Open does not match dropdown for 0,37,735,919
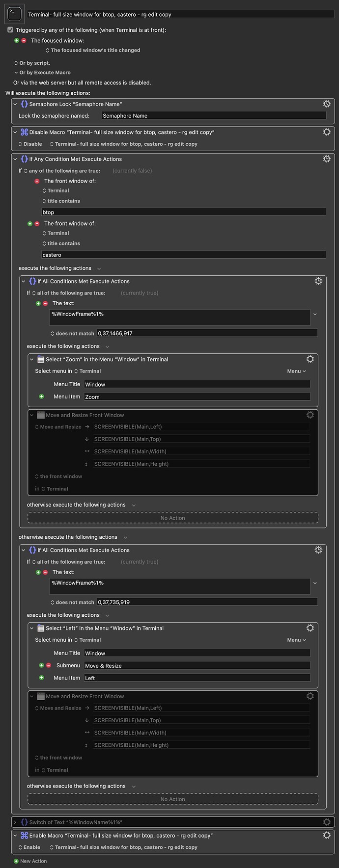Image resolution: width=339 pixels, height=868 pixels. [x=72, y=602]
